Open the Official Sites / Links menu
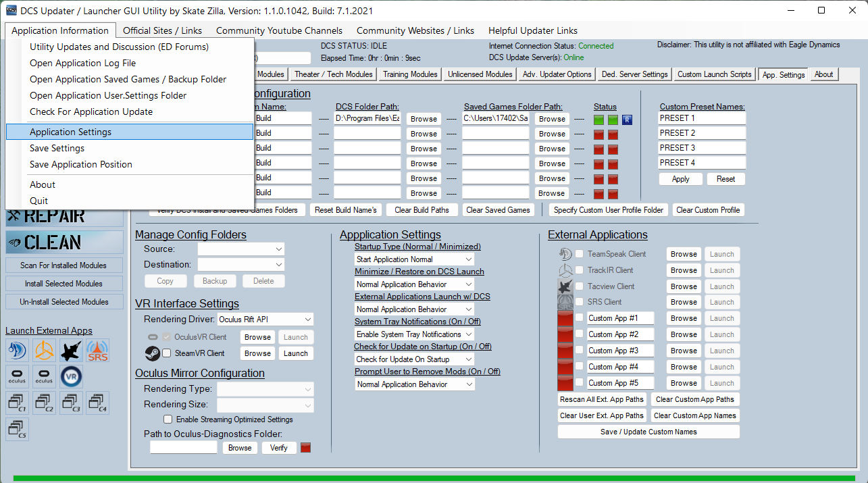Image resolution: width=868 pixels, height=483 pixels. pos(162,30)
